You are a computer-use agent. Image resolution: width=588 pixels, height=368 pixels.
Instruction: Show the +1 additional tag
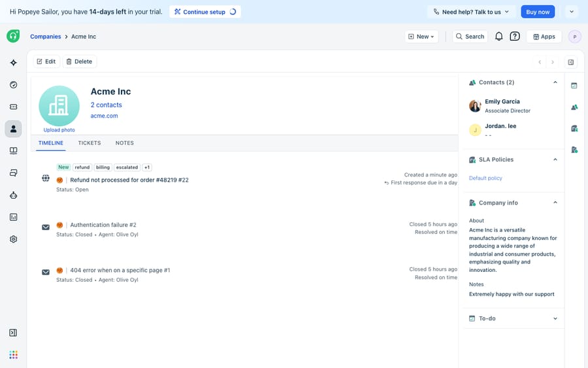click(147, 167)
